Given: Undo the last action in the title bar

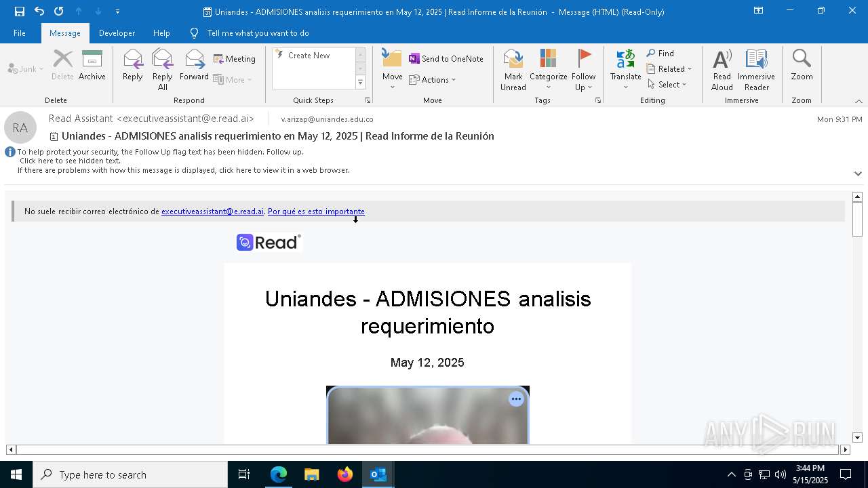Looking at the screenshot, I should click(39, 12).
